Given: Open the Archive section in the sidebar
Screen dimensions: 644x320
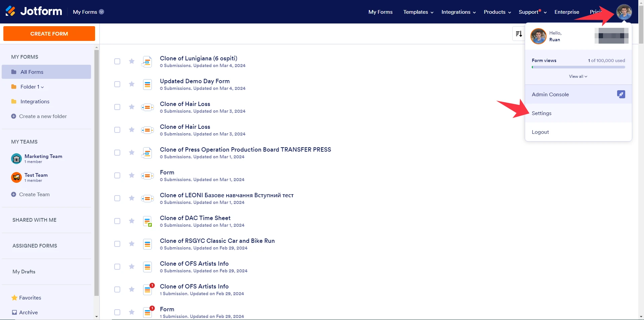Looking at the screenshot, I should click(x=29, y=312).
